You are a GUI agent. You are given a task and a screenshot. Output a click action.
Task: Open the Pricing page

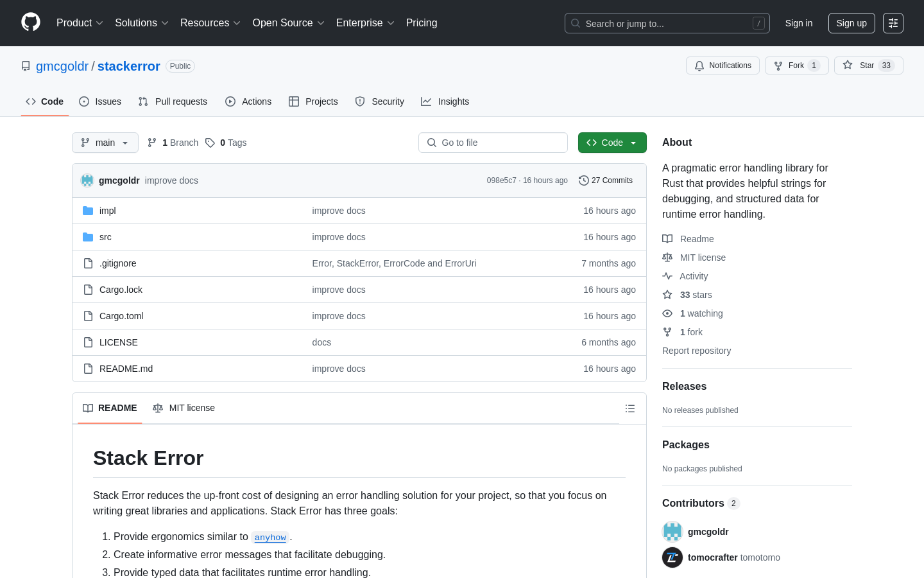422,23
